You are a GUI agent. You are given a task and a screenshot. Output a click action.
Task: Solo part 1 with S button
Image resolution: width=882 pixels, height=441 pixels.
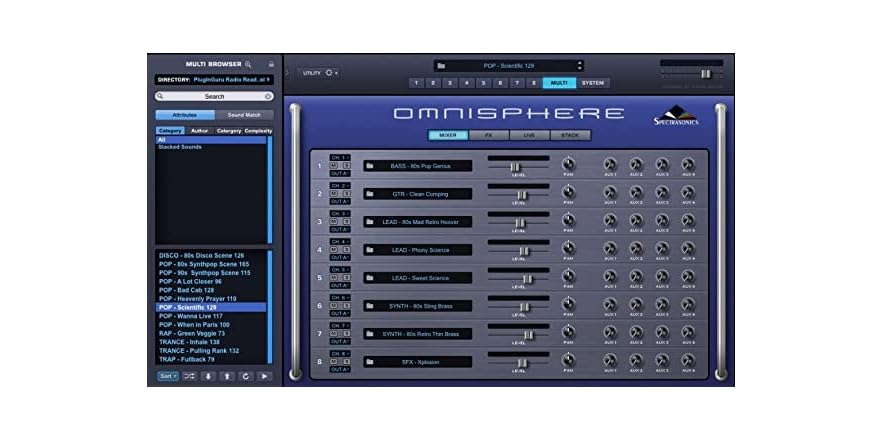pyautogui.click(x=346, y=165)
